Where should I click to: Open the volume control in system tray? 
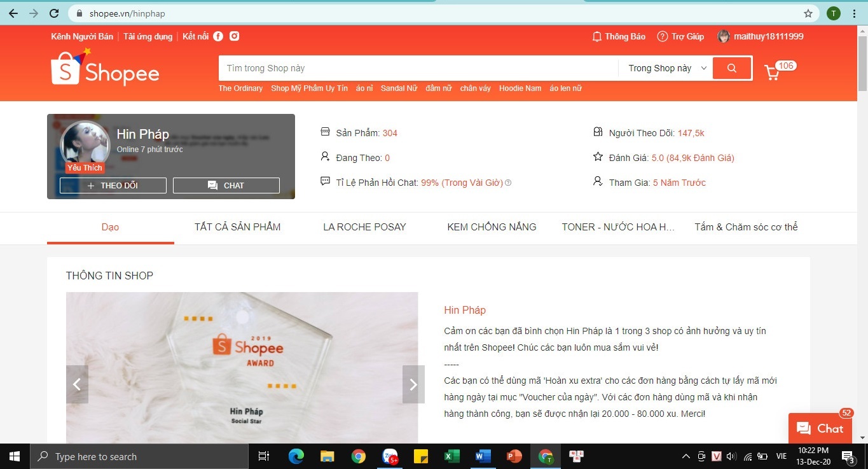coord(731,456)
